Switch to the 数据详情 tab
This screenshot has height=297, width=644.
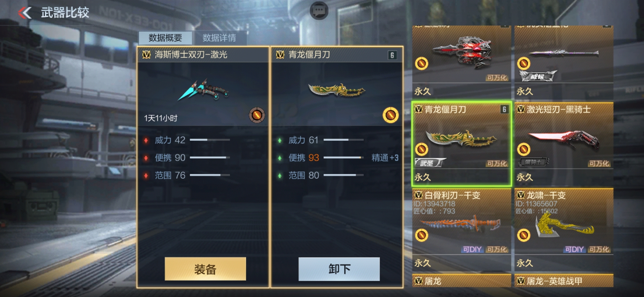(x=219, y=38)
